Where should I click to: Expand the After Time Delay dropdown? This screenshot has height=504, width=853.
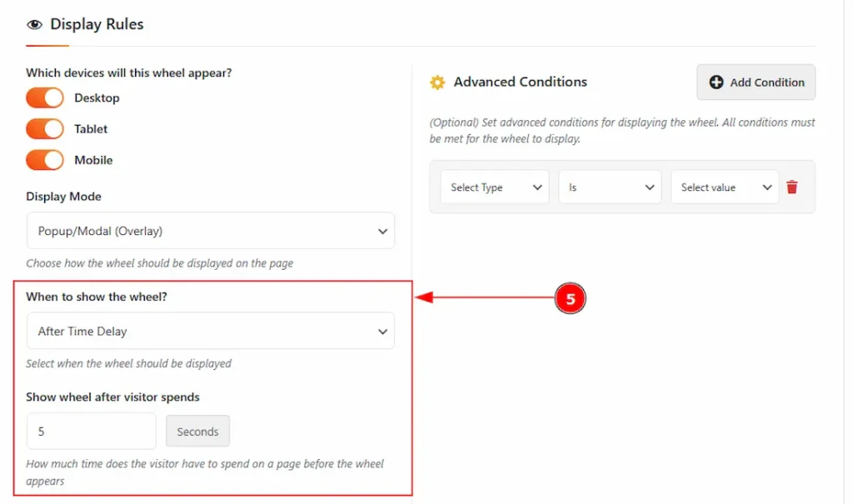[x=211, y=332]
